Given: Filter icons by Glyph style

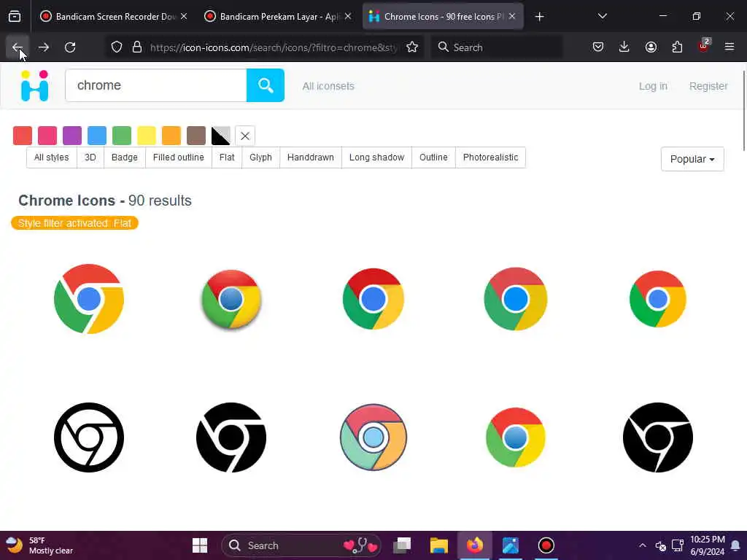Looking at the screenshot, I should [260, 157].
